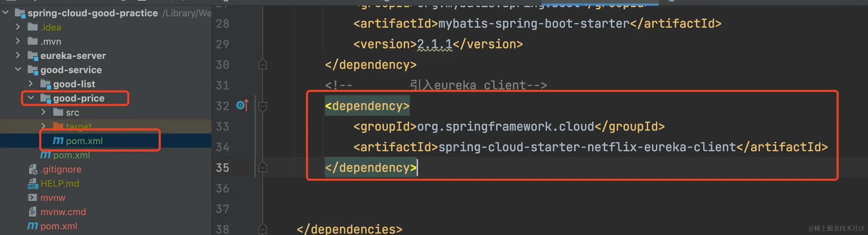Click the good-list module icon
This screenshot has height=235, width=868.
click(46, 84)
